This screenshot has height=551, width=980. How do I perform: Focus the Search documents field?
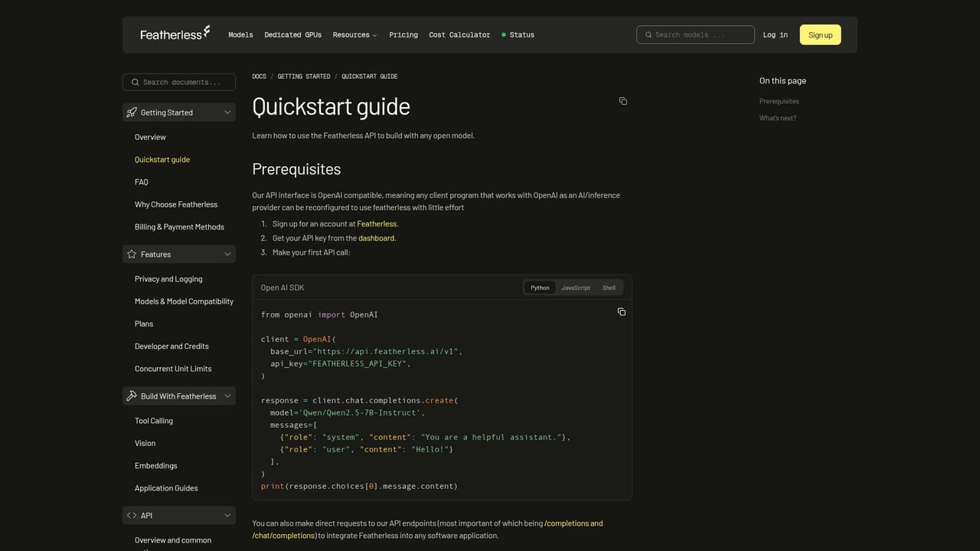point(179,82)
